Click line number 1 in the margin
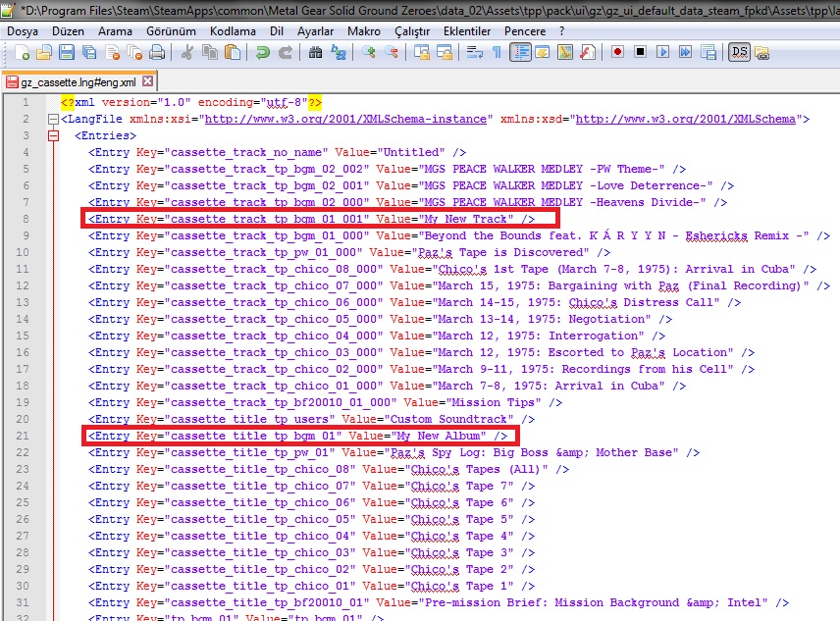This screenshot has width=840, height=621. 26,102
